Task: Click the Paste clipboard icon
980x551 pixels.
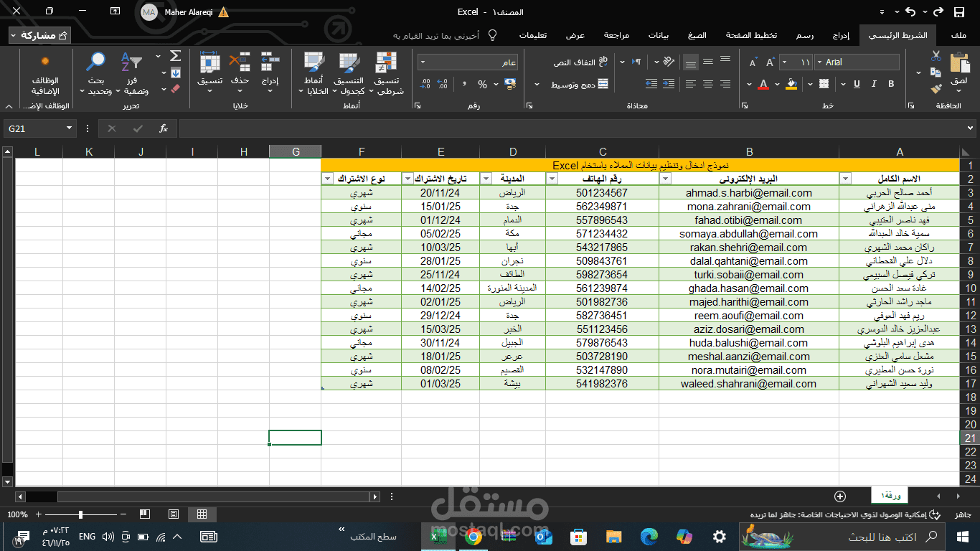Action: point(960,63)
